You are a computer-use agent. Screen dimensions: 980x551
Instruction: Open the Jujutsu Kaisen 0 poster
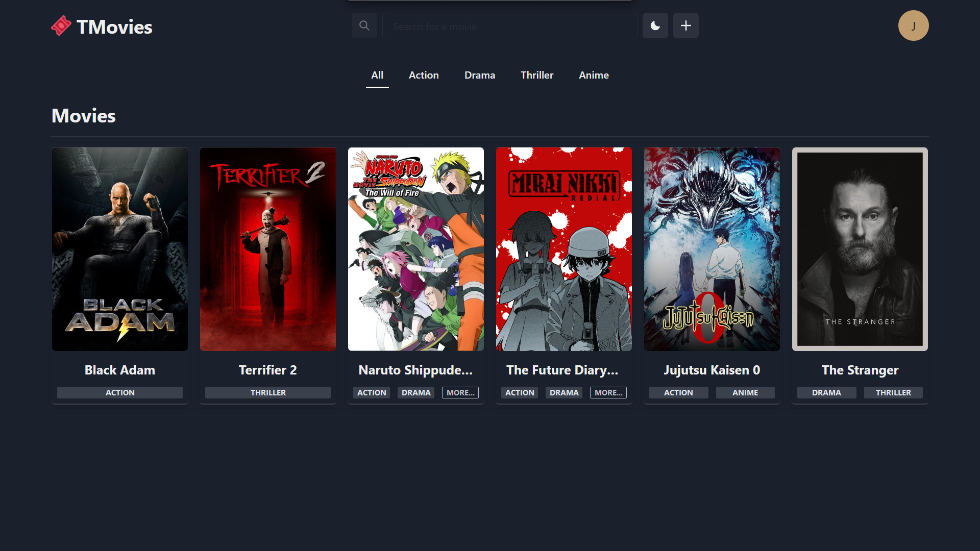712,249
